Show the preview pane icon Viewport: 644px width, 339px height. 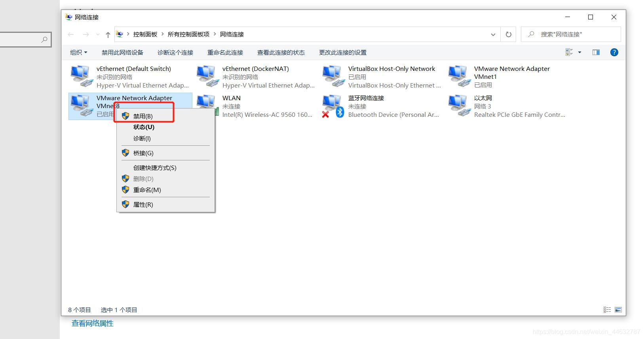point(596,52)
